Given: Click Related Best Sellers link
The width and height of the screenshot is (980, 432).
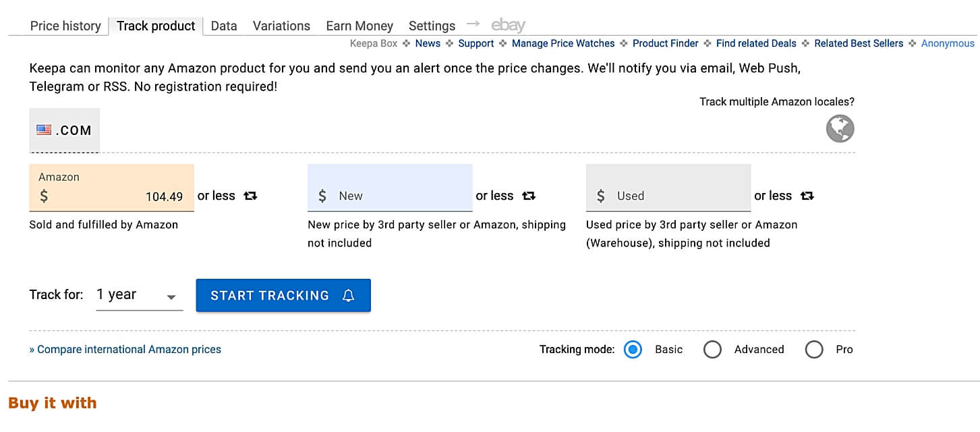Looking at the screenshot, I should [x=859, y=43].
